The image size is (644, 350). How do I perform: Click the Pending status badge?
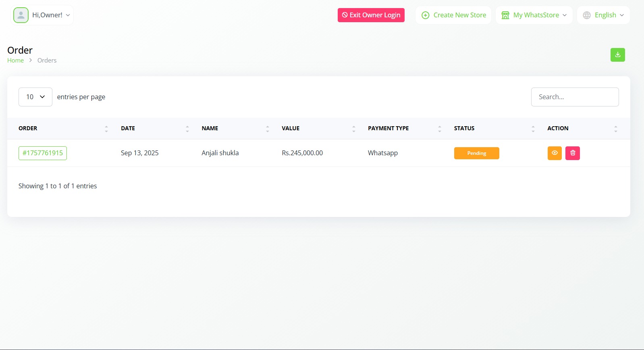476,153
